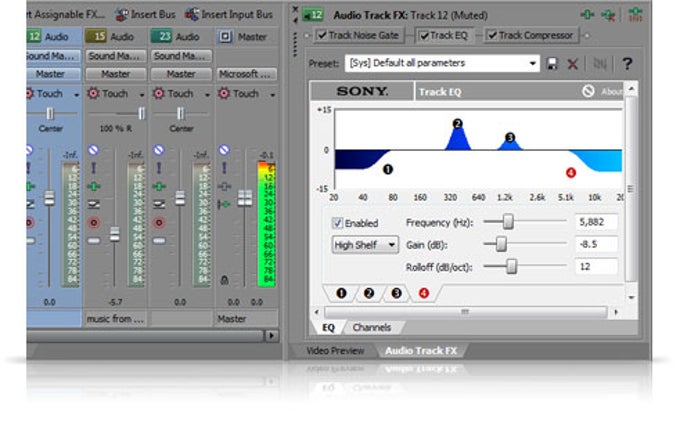This screenshot has width=680, height=440.
Task: Switch to the Channels tab
Action: click(372, 328)
